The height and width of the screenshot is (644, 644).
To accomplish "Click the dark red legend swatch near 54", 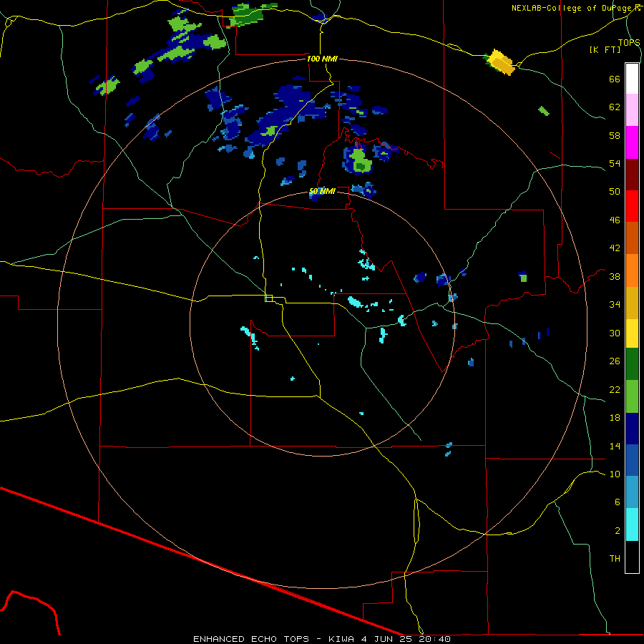I will [632, 174].
